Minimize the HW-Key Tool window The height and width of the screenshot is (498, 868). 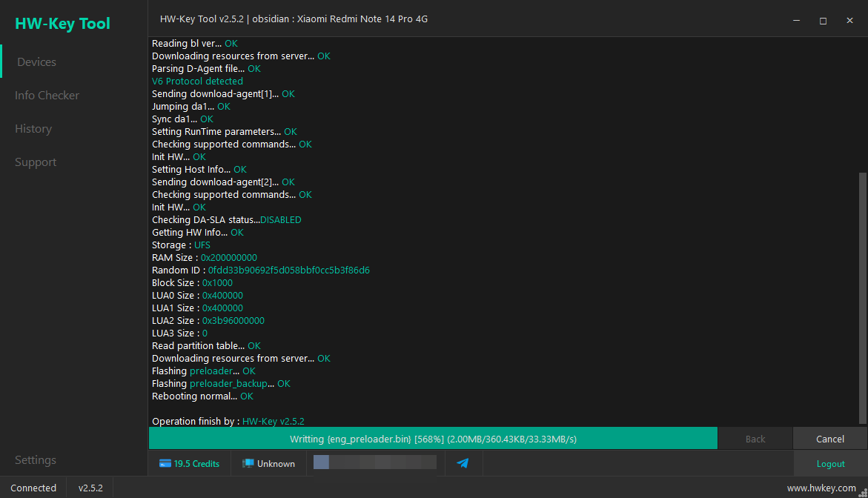pos(797,21)
